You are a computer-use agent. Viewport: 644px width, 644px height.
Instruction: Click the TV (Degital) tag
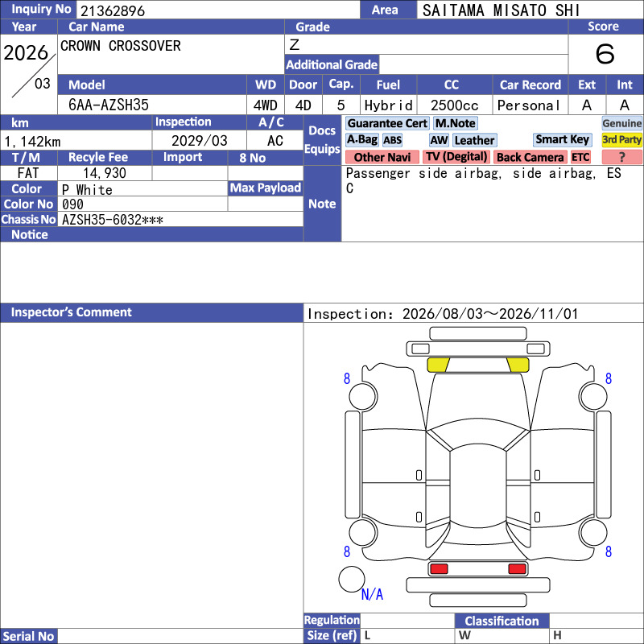click(x=456, y=157)
